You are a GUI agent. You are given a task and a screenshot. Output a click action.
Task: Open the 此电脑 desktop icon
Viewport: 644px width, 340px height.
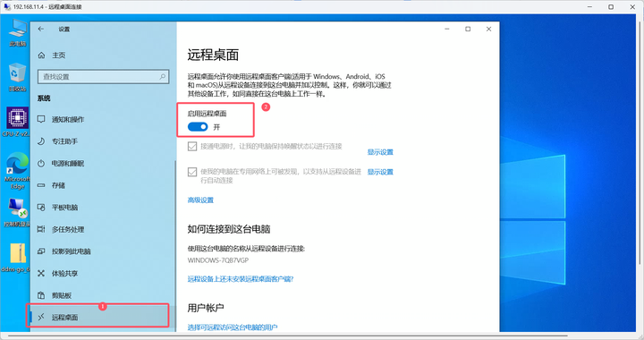(x=17, y=32)
